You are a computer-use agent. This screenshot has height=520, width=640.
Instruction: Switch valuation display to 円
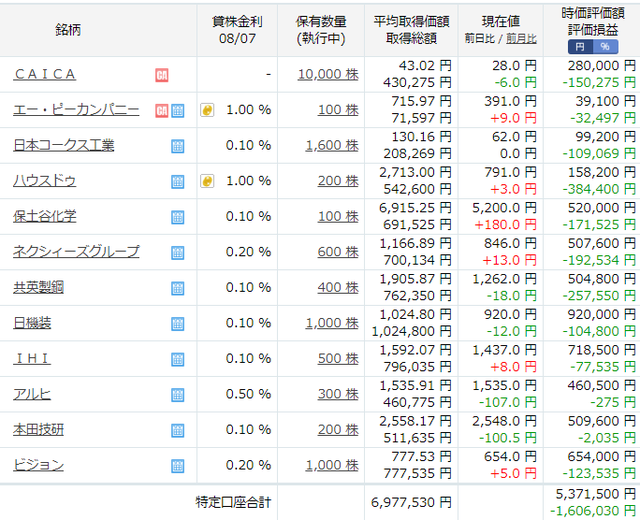(x=580, y=47)
